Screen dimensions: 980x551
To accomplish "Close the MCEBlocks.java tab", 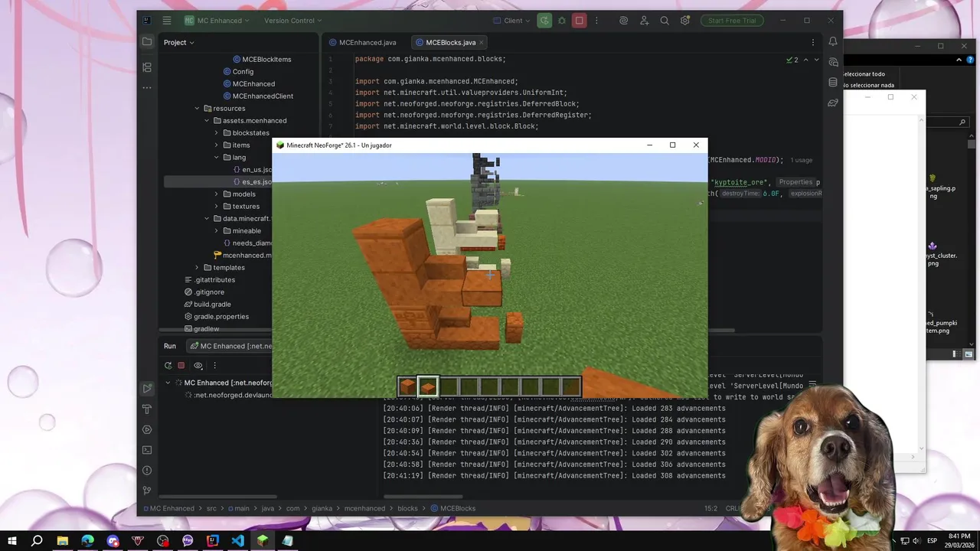I will tap(482, 43).
